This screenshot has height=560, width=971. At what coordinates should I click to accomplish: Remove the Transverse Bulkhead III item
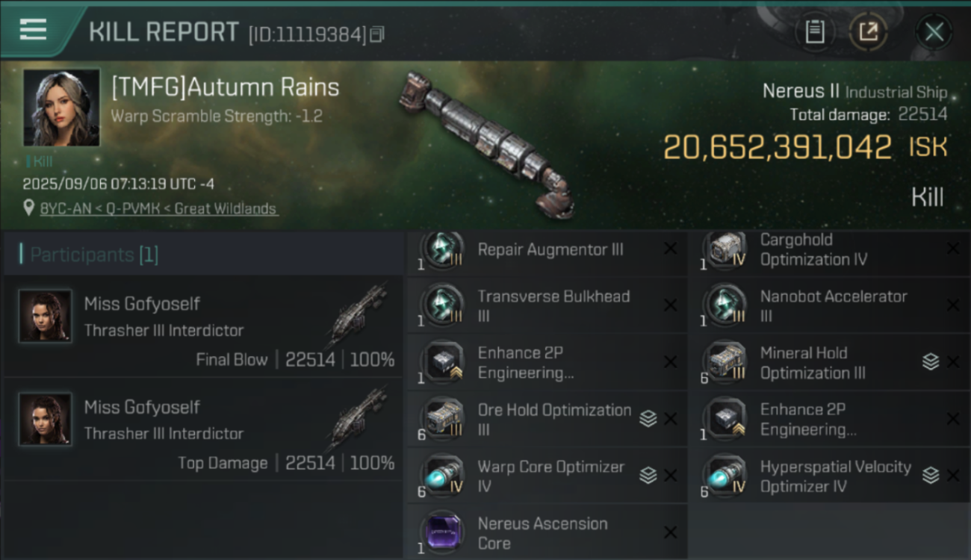[x=671, y=305]
